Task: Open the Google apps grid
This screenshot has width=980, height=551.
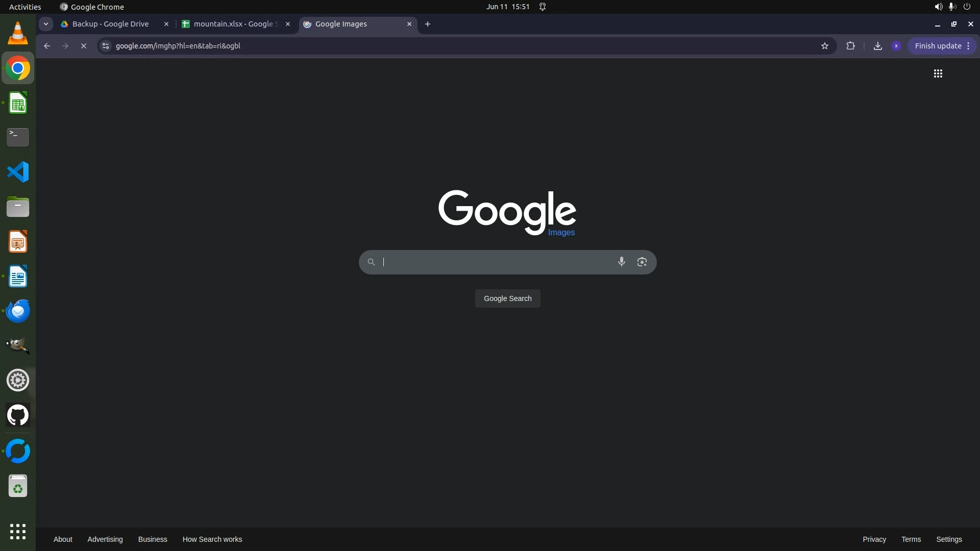Action: [938, 73]
